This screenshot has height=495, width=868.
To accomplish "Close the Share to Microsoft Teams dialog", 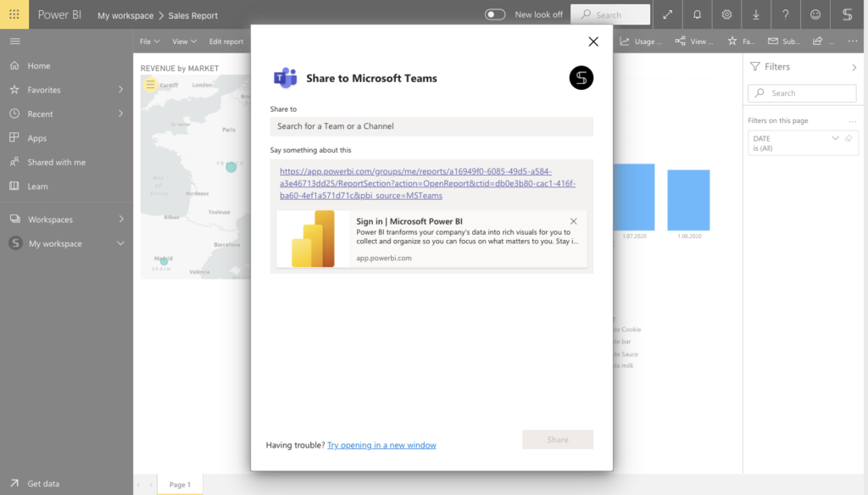I will (x=593, y=42).
